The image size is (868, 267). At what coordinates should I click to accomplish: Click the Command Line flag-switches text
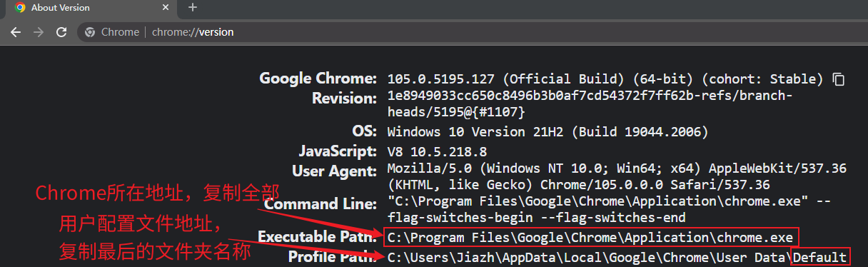pyautogui.click(x=537, y=218)
